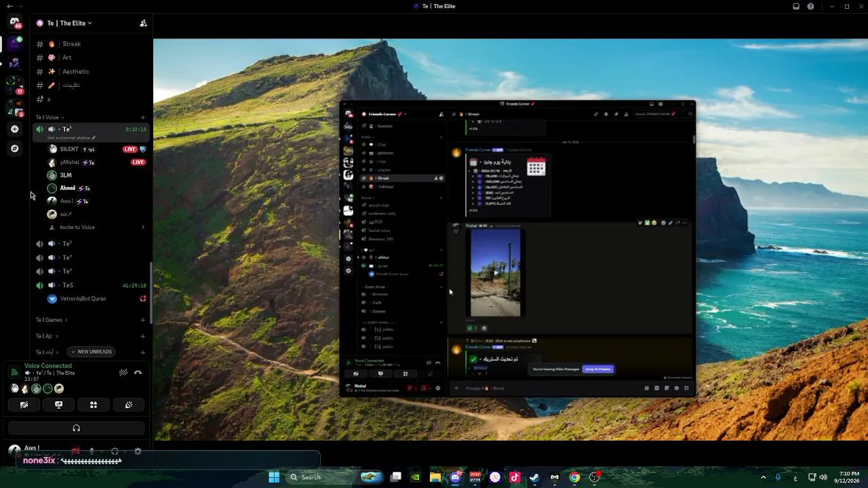868x488 pixels.
Task: Expand the Te | Games category
Action: tap(50, 320)
